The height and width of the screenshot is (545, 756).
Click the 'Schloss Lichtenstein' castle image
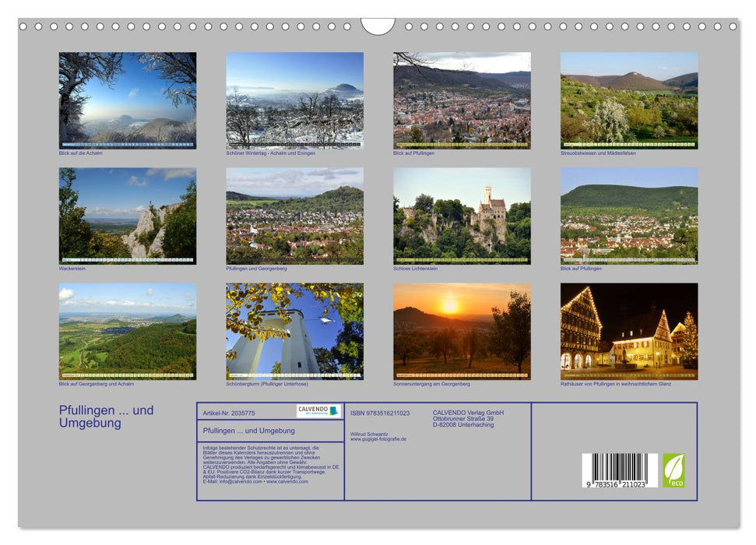[x=462, y=216]
